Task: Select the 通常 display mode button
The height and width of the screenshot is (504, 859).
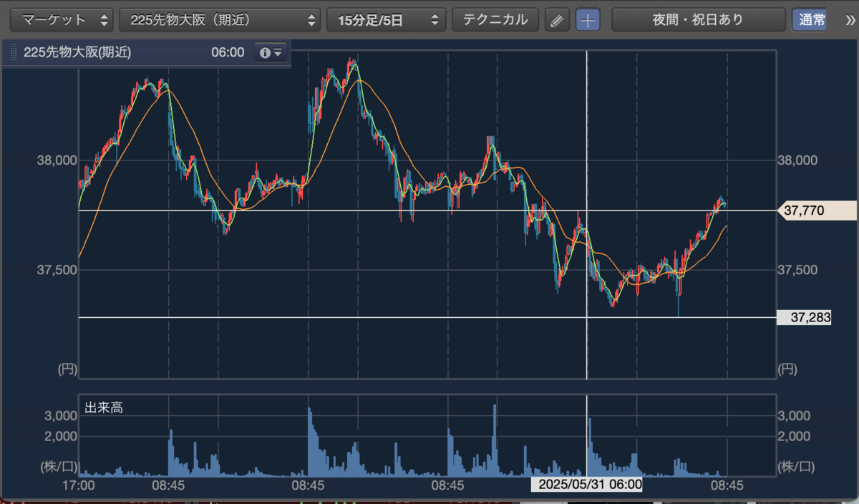Action: [x=809, y=20]
